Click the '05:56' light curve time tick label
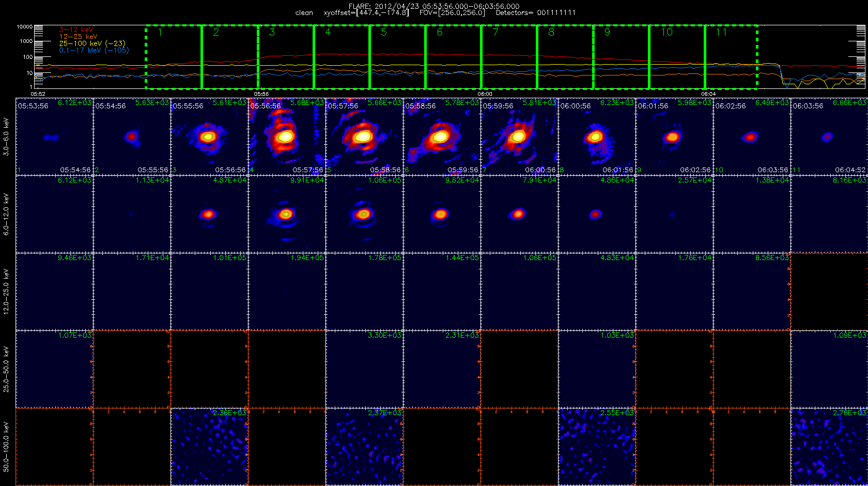Screen dimensions: 868x486 click(x=261, y=94)
